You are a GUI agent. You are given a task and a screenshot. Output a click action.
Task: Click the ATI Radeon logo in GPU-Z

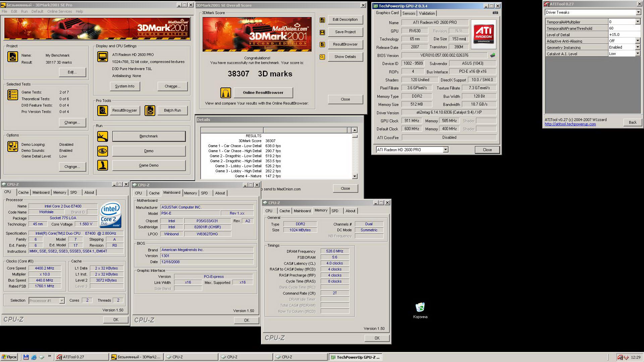[483, 34]
